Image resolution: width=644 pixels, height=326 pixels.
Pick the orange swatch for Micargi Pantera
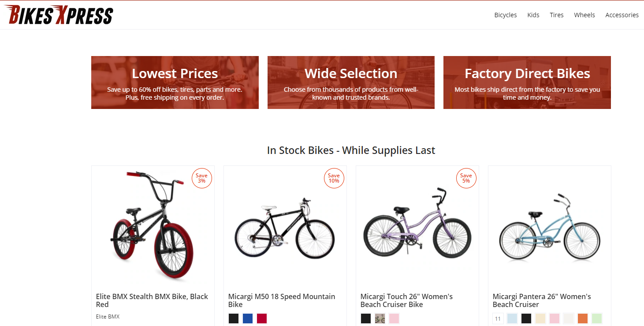coord(583,319)
